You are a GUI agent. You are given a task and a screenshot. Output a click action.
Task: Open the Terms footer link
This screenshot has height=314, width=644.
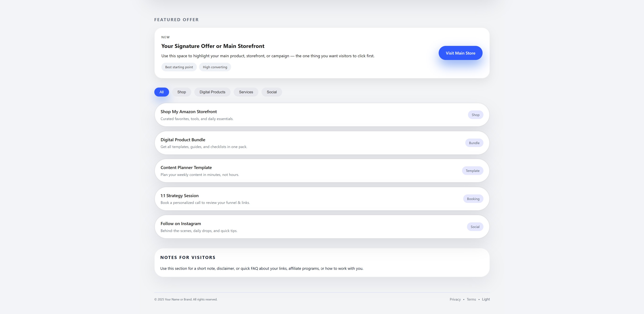click(x=471, y=299)
